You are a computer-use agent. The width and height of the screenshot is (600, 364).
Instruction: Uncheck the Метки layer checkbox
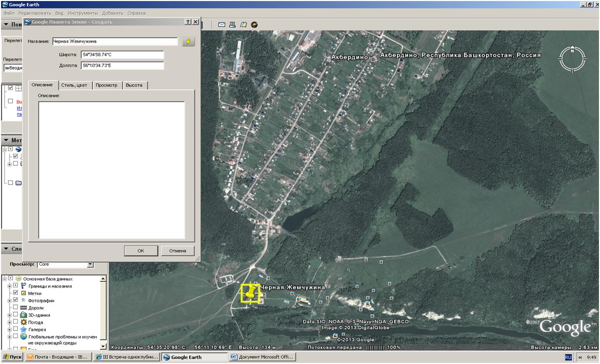tap(15, 293)
